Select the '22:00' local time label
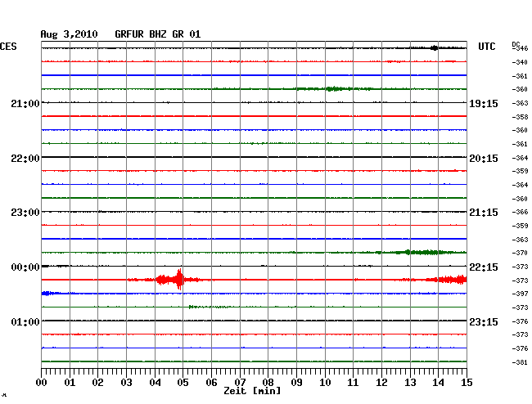The image size is (532, 404). point(25,159)
